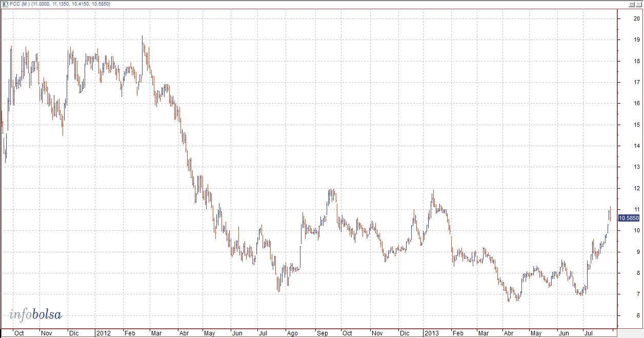This screenshot has width=644, height=338.
Task: Click the 10.5850 current price tag on axis
Action: [629, 218]
